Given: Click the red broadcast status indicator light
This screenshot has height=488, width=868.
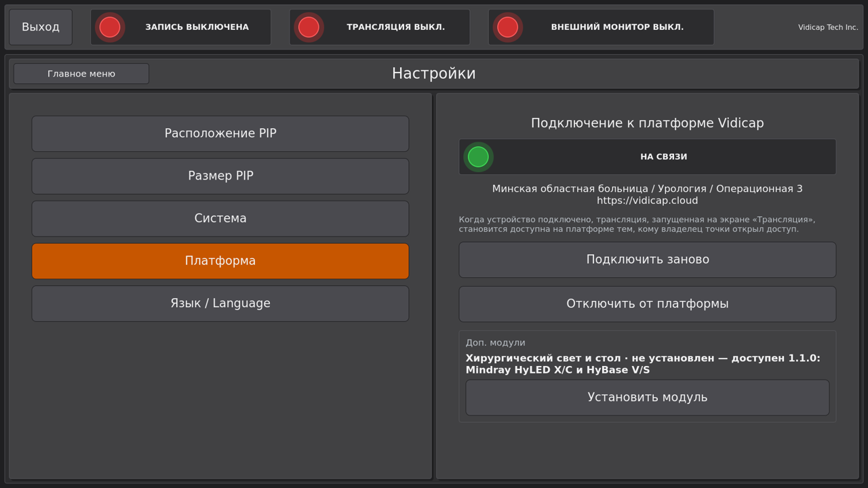Looking at the screenshot, I should point(309,27).
